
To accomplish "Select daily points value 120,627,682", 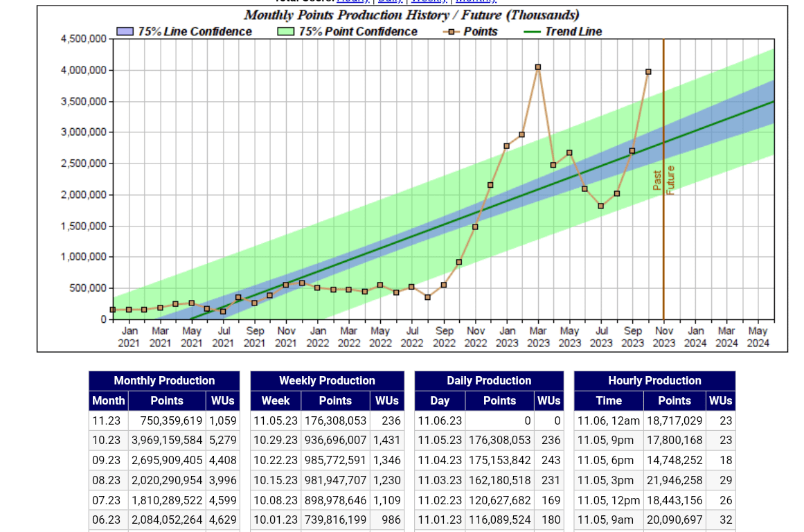I will click(x=500, y=500).
